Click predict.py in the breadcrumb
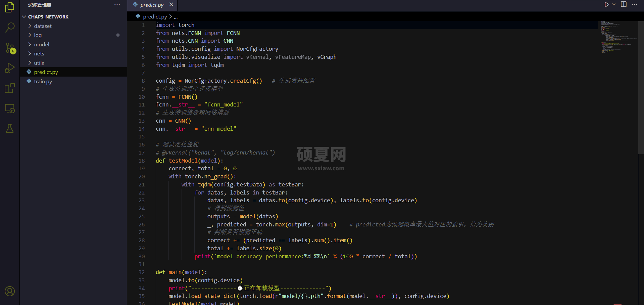This screenshot has height=305, width=644. click(x=155, y=16)
